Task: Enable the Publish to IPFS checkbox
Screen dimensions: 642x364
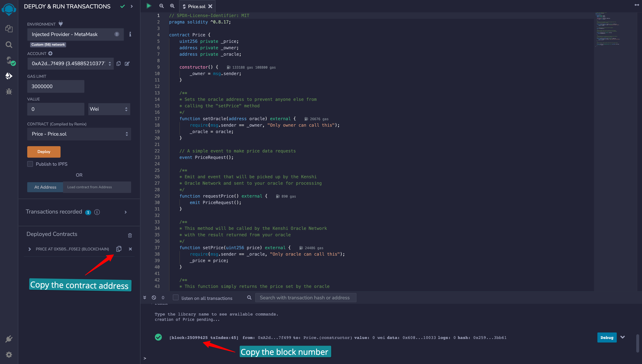Action: tap(30, 164)
